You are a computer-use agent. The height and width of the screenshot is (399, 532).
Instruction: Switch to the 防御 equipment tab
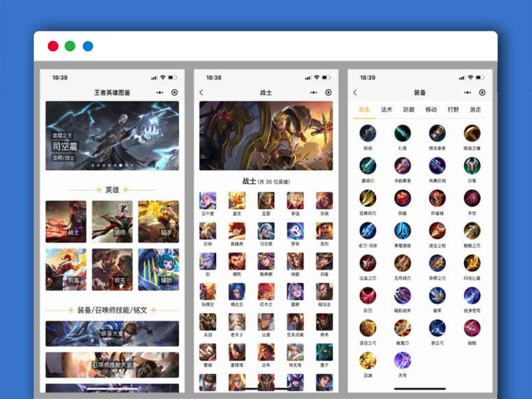(409, 109)
